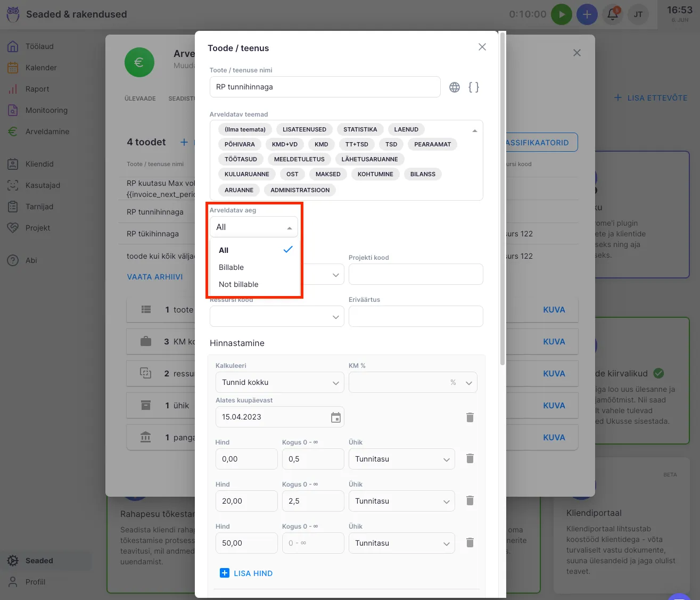Open the notifications bell

[612, 14]
